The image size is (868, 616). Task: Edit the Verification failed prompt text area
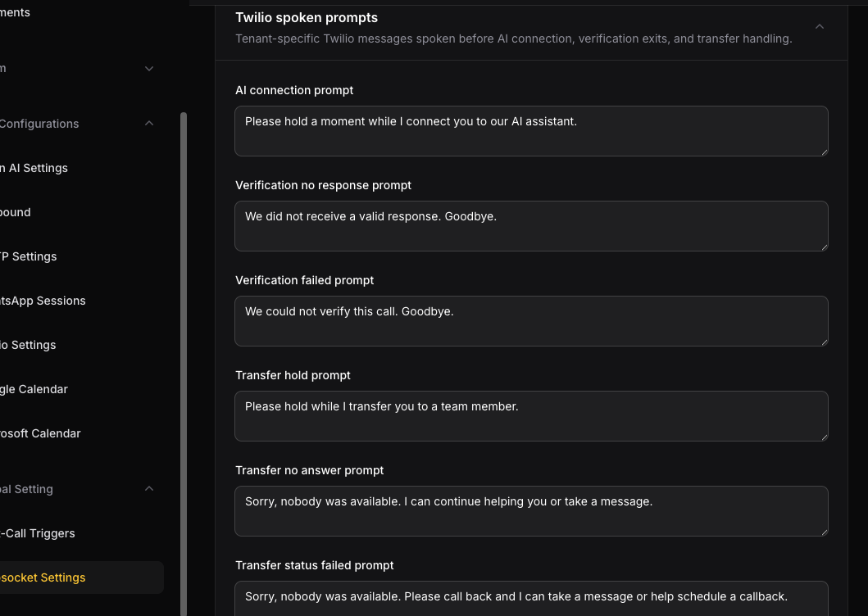pyautogui.click(x=531, y=321)
